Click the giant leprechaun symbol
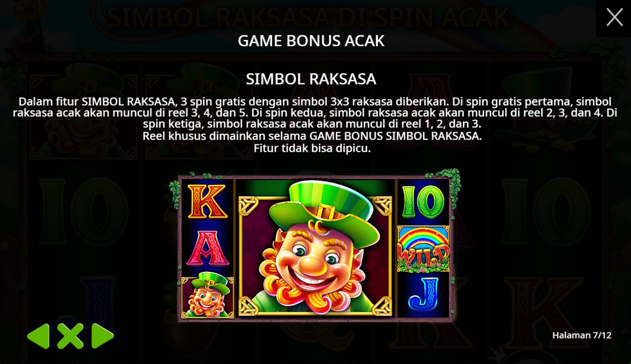The image size is (631, 364). [x=315, y=249]
